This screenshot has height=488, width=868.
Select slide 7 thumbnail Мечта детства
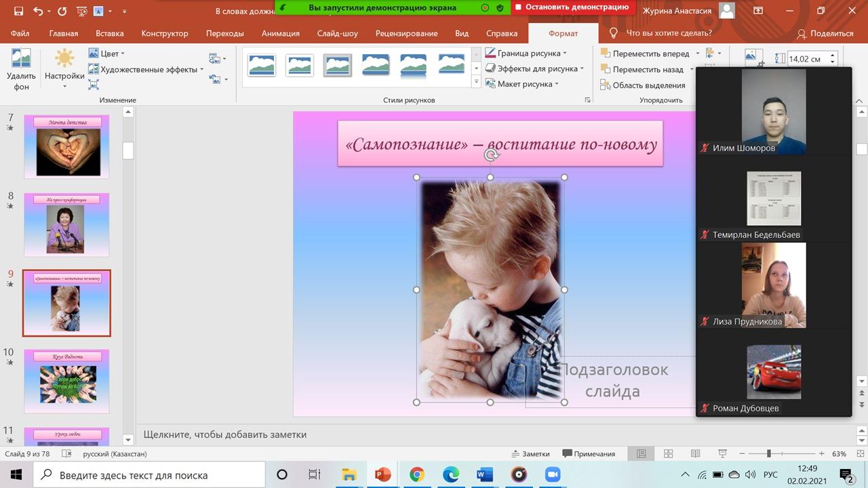tap(66, 146)
